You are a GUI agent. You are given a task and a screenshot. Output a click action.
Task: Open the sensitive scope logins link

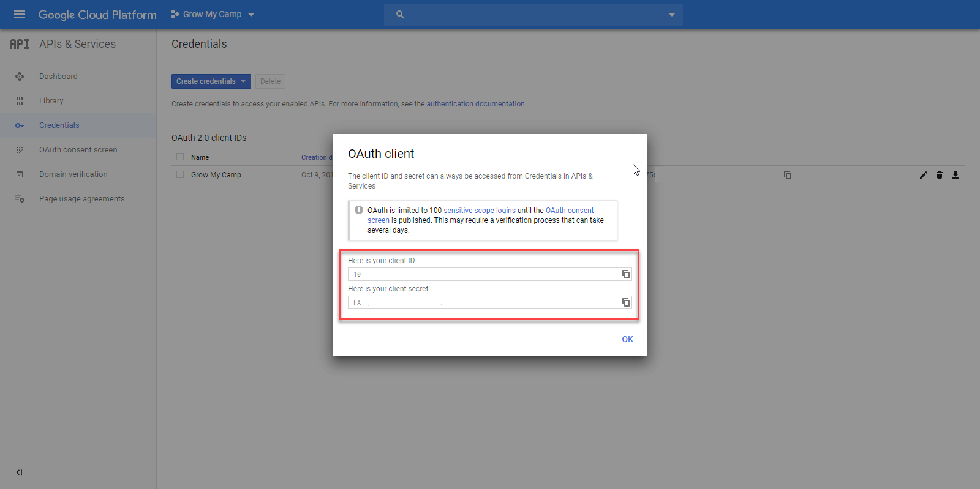pos(479,211)
